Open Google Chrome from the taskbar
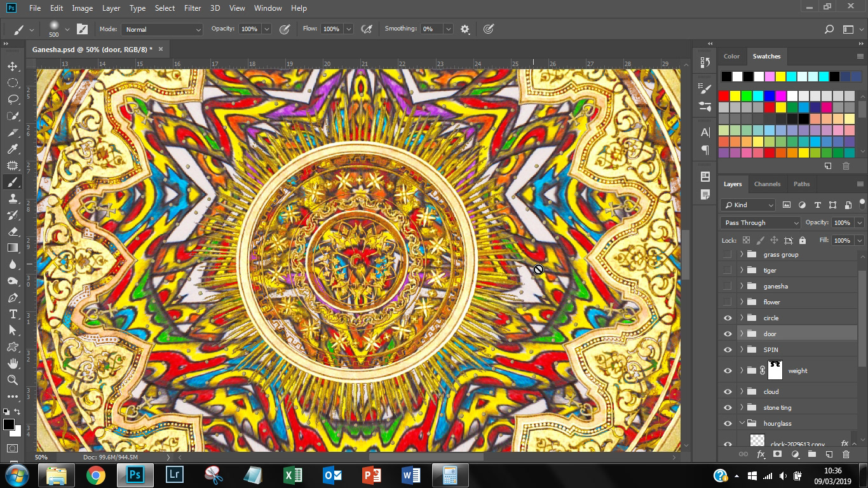The height and width of the screenshot is (488, 868). (96, 475)
